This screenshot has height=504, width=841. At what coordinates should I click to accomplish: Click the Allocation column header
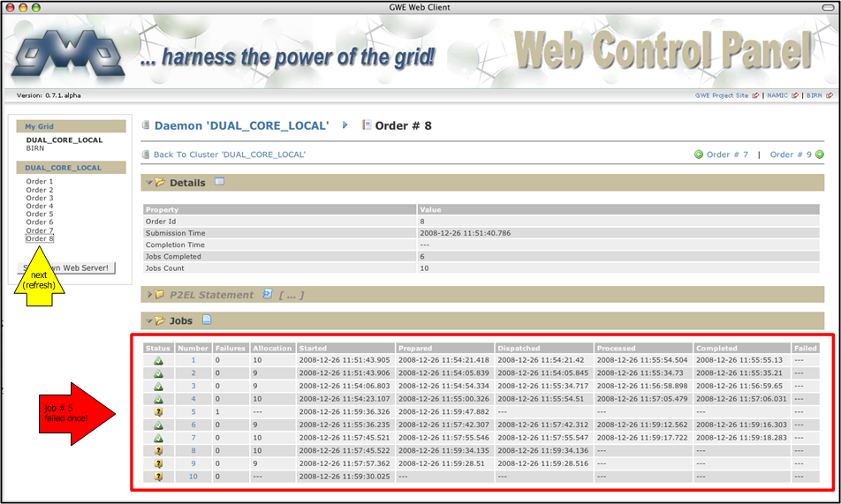(272, 348)
